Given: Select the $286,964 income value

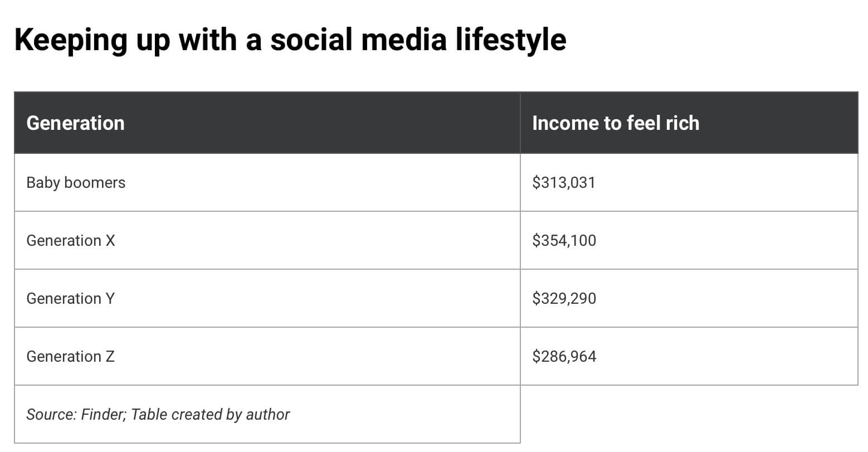Looking at the screenshot, I should point(564,357).
